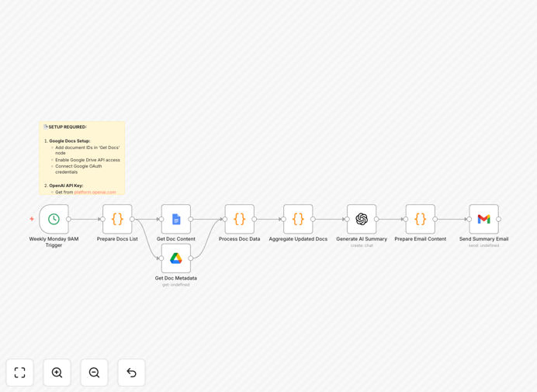Click the output connector of Send Summary Email
Screen dimensions: 537x392
click(x=499, y=219)
